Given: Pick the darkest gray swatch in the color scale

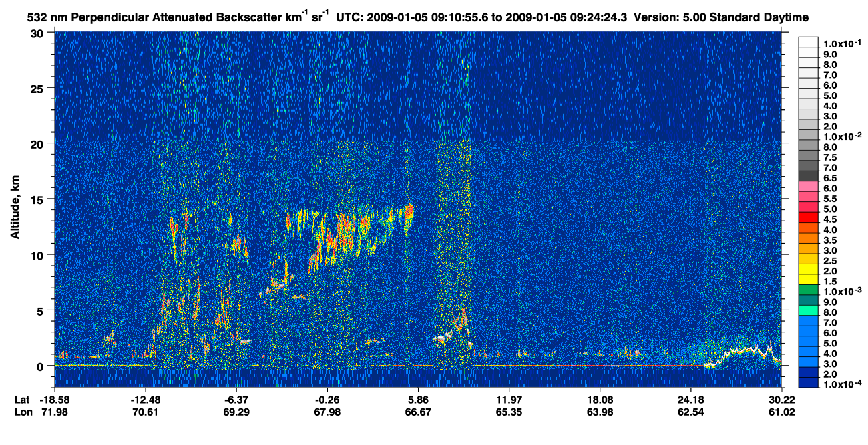Looking at the screenshot, I should pos(808,176).
